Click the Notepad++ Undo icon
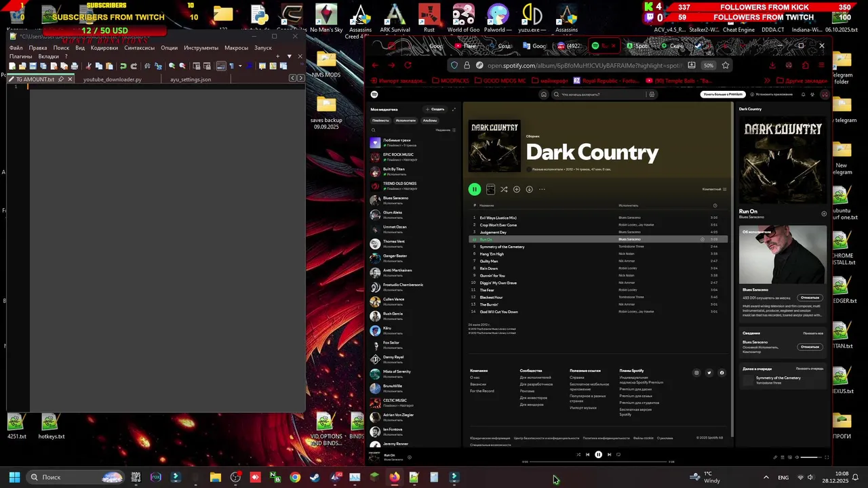The image size is (868, 488). (x=123, y=66)
